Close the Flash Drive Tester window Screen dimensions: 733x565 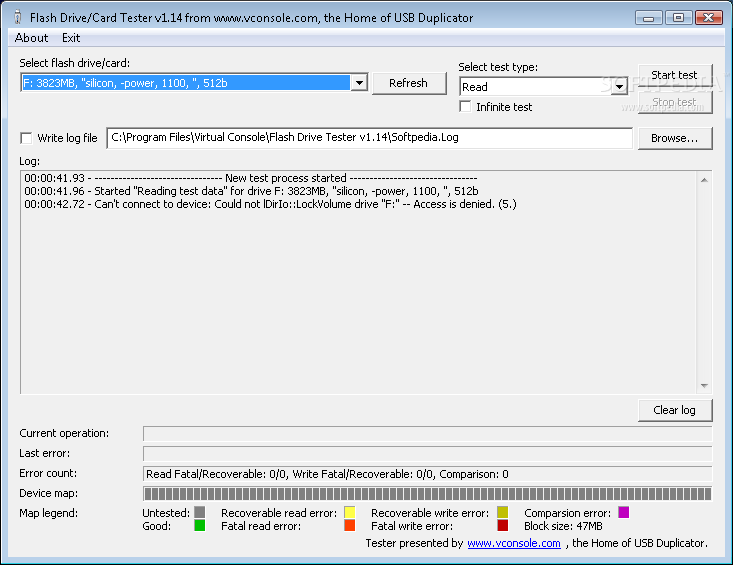tap(709, 18)
